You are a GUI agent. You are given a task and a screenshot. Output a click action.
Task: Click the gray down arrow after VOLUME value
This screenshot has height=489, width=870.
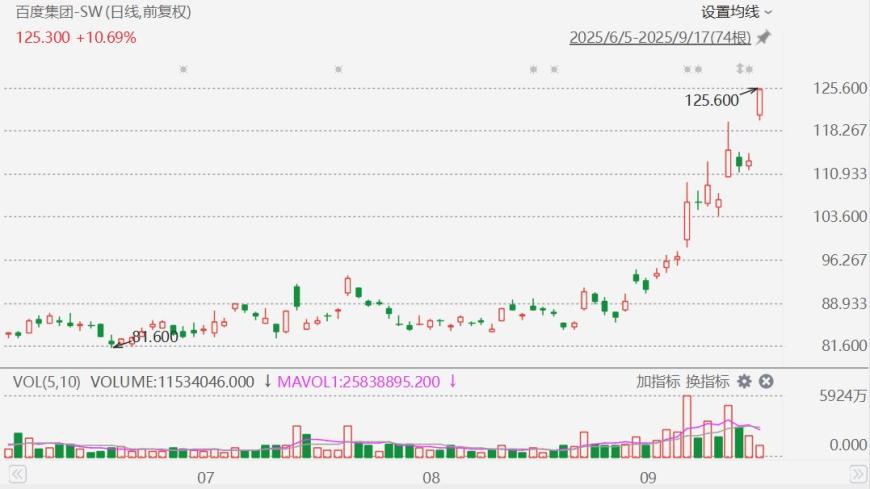coord(267,381)
